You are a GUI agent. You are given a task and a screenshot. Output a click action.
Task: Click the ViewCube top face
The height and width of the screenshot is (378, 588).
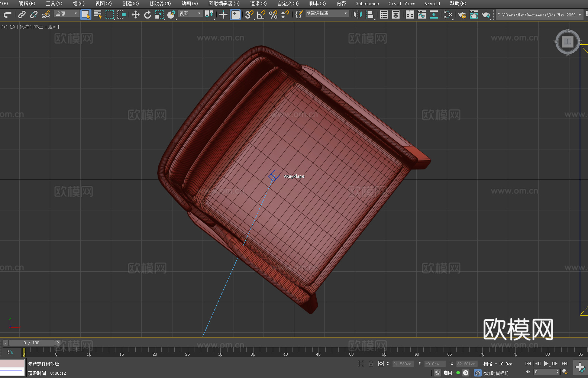pos(568,42)
